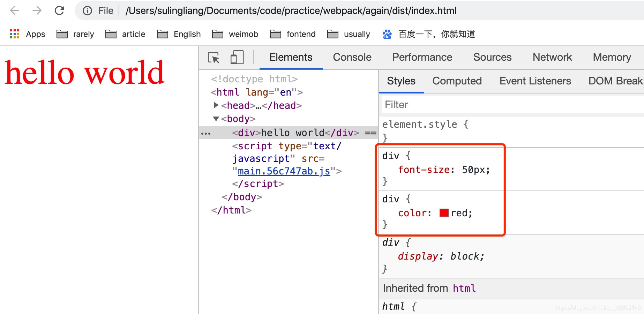Click the address bar URL
Image resolution: width=644 pixels, height=314 pixels.
291,11
